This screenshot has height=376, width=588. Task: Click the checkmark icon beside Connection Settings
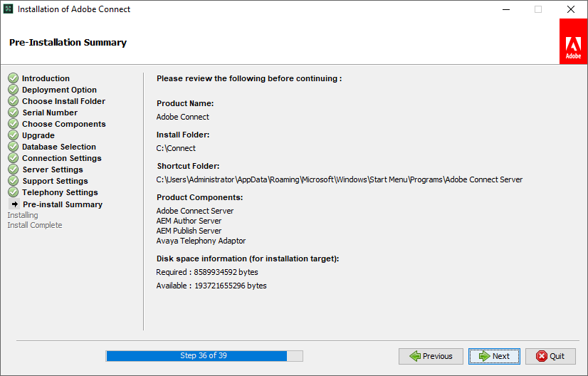click(x=13, y=157)
